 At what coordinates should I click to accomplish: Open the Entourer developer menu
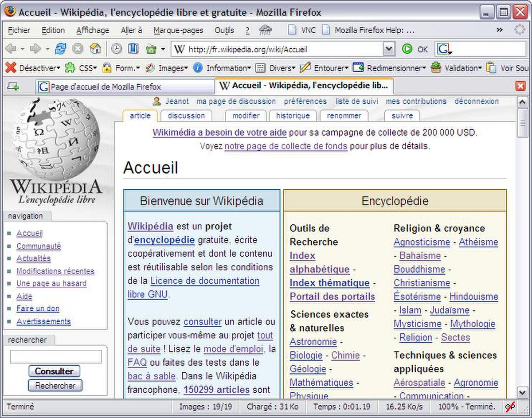click(x=324, y=68)
